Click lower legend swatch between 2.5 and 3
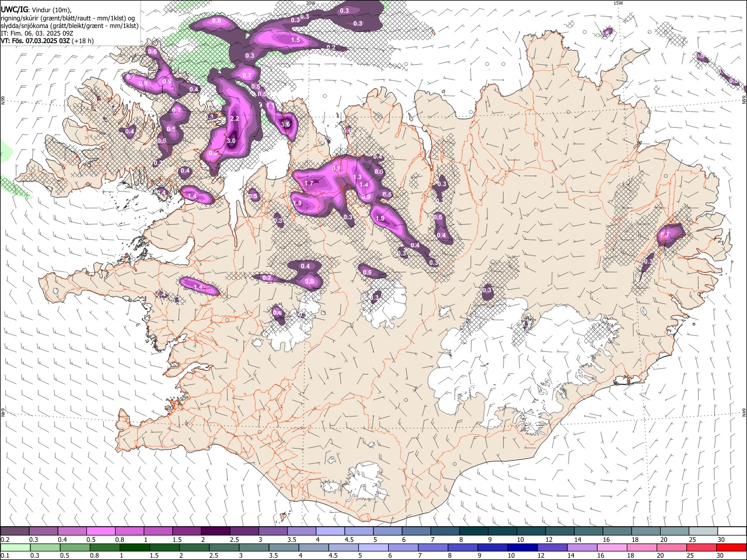 pos(224,548)
